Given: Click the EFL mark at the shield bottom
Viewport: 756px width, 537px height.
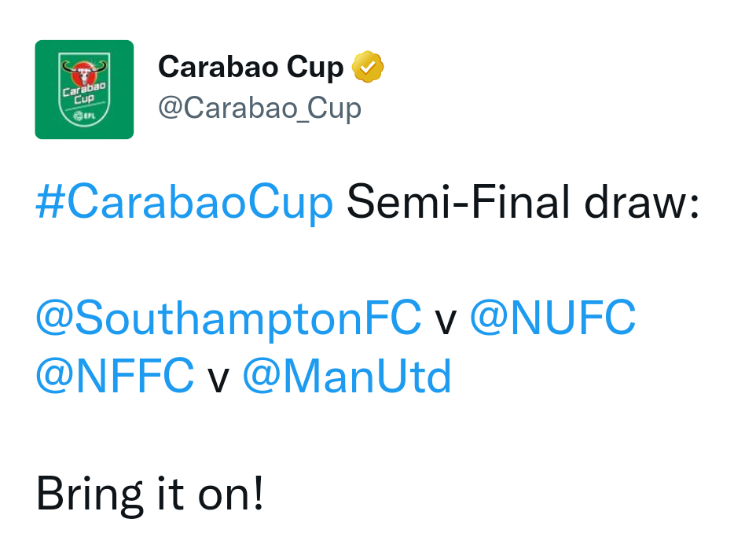Looking at the screenshot, I should pos(84,116).
